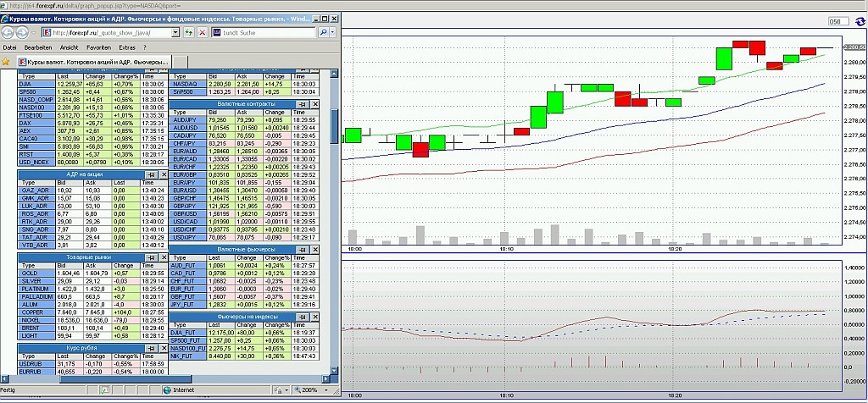Click the magnifier search button
The width and height of the screenshot is (868, 403).
[323, 33]
